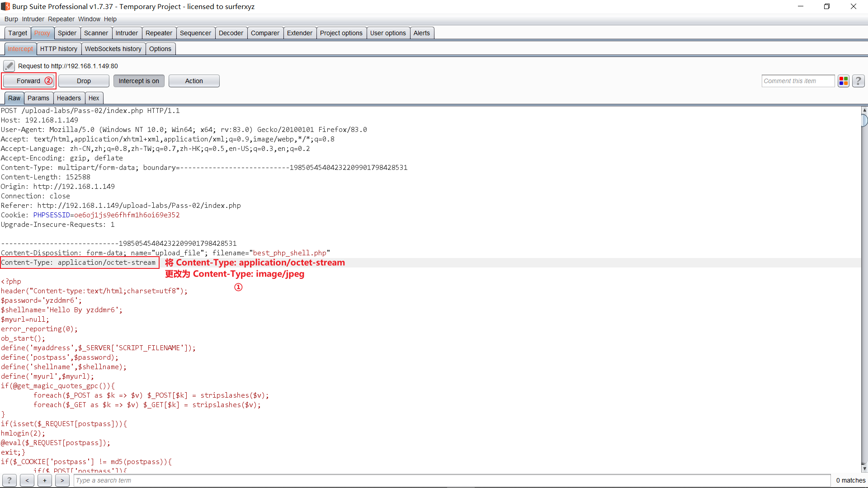Open the Repeater menu in menu bar
The height and width of the screenshot is (488, 868).
click(x=61, y=19)
